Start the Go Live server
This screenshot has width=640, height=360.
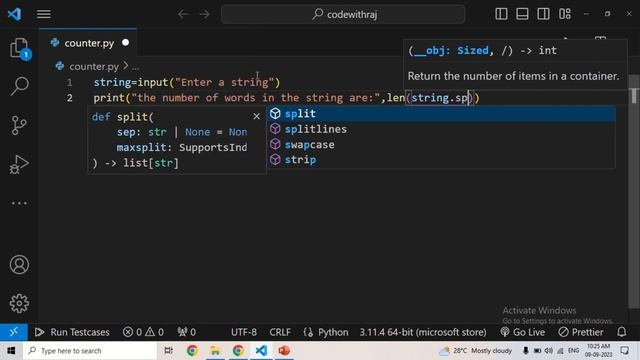coord(523,332)
